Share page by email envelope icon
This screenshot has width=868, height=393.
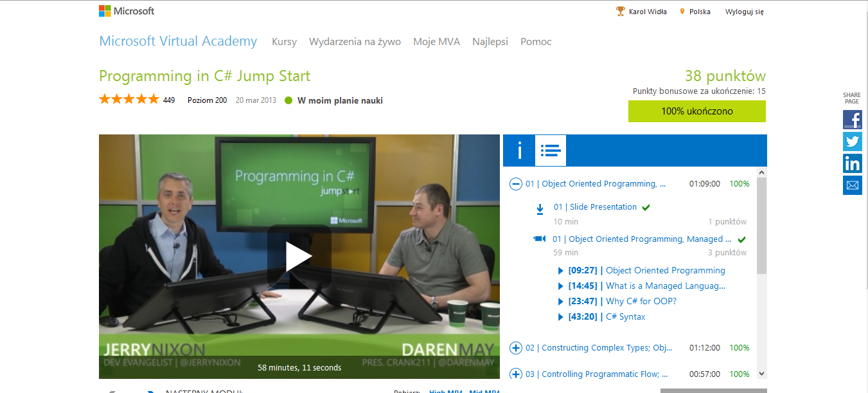point(852,185)
